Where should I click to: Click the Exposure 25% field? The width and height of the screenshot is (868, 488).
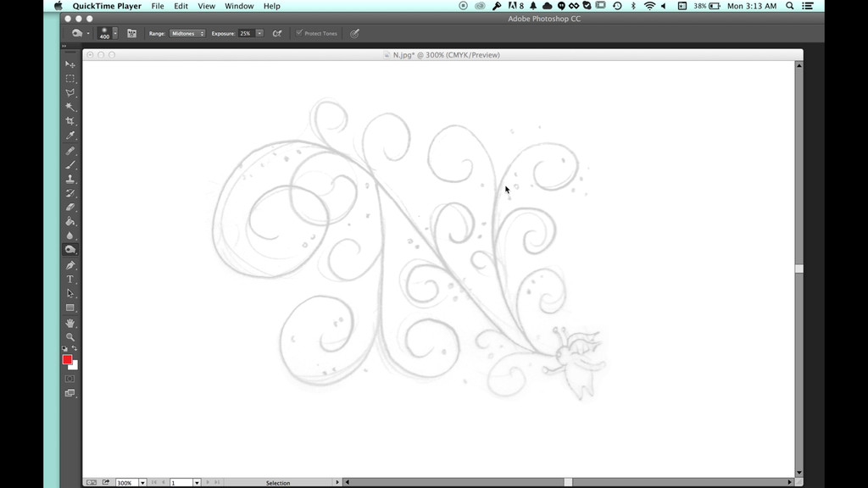coord(246,33)
